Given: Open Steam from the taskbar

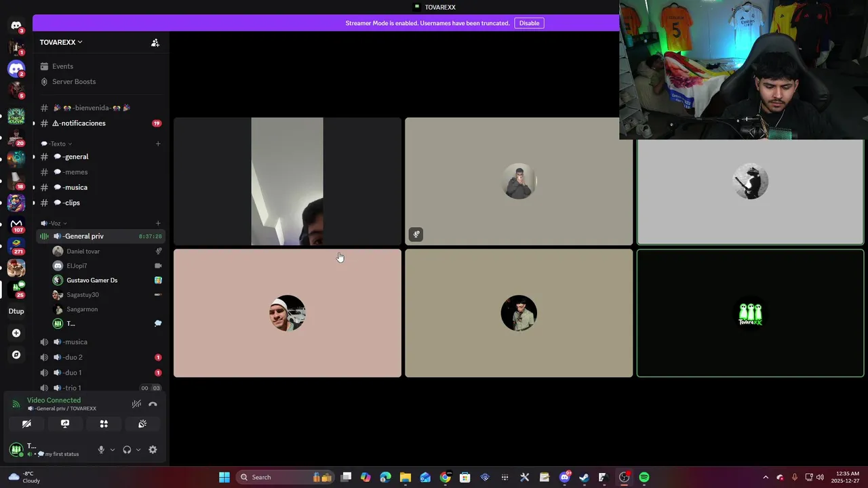Looking at the screenshot, I should click(x=584, y=477).
